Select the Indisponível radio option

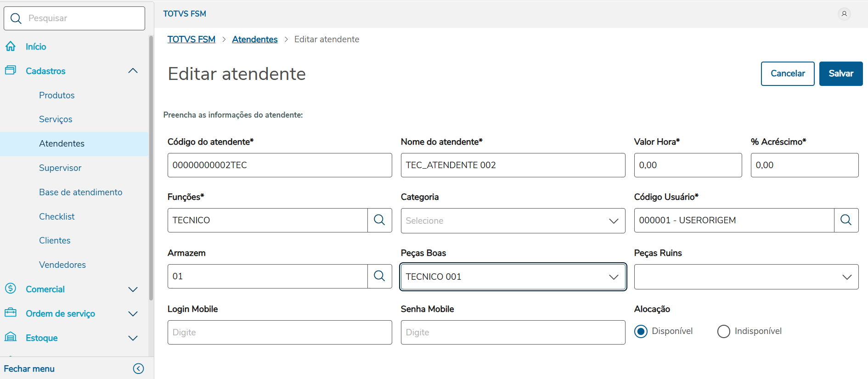coord(723,331)
